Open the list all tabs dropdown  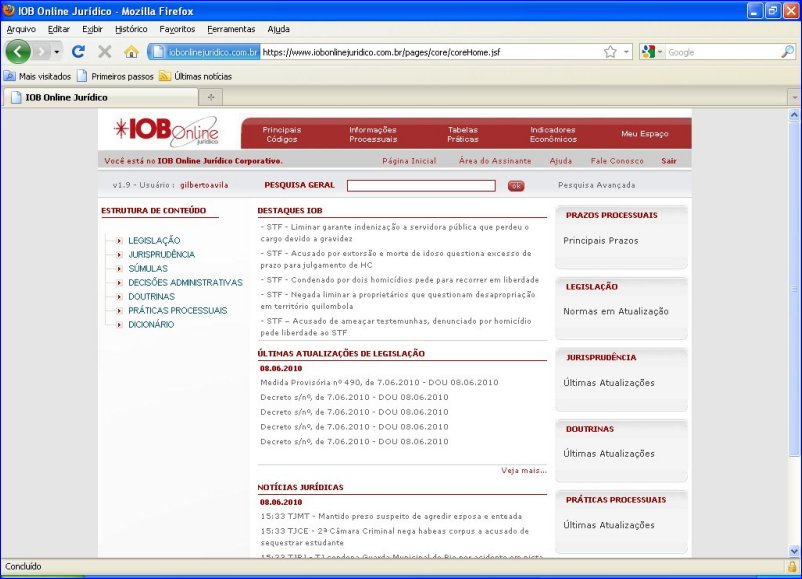[794, 97]
